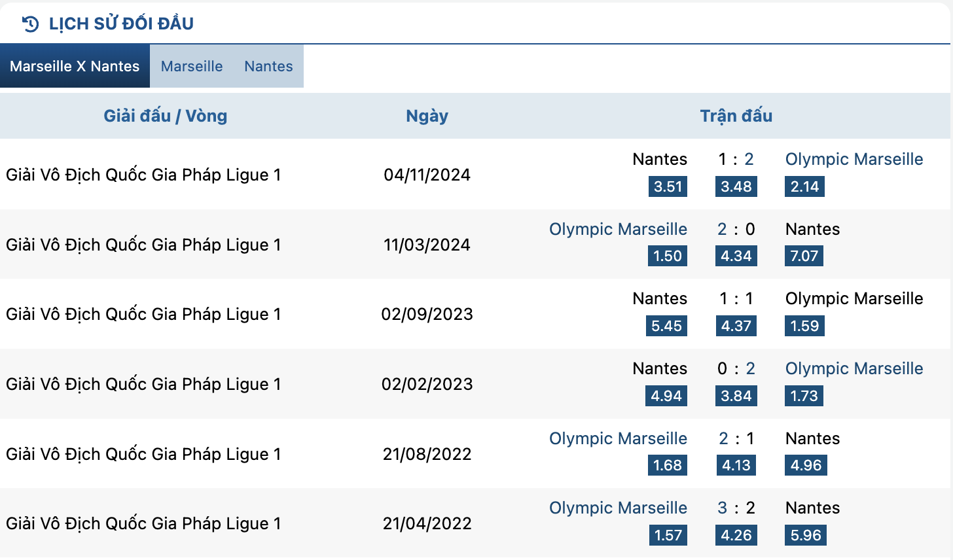The height and width of the screenshot is (560, 953).
Task: Click Ligue 1 league name in 21/08/2022 row
Action: point(143,454)
